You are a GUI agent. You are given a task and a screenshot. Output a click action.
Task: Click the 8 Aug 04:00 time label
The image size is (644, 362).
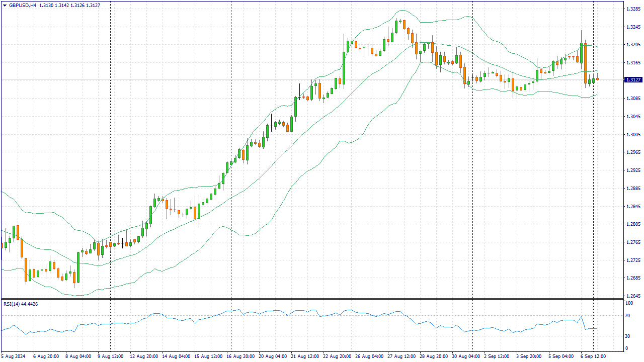[x=78, y=356]
